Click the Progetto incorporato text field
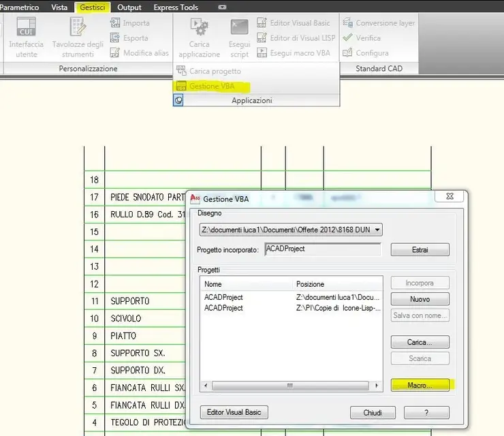Viewport: 504px width, 436px height. pyautogui.click(x=322, y=249)
